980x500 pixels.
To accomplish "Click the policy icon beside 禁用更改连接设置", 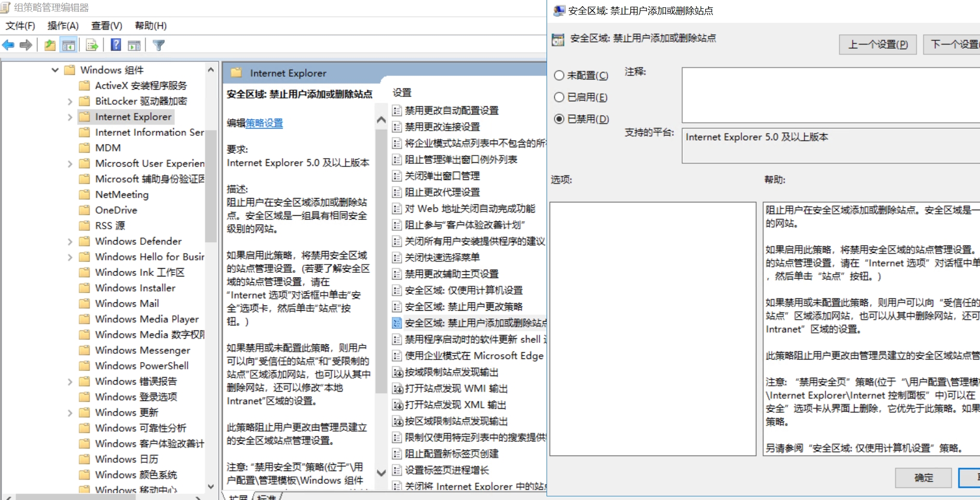I will [397, 127].
